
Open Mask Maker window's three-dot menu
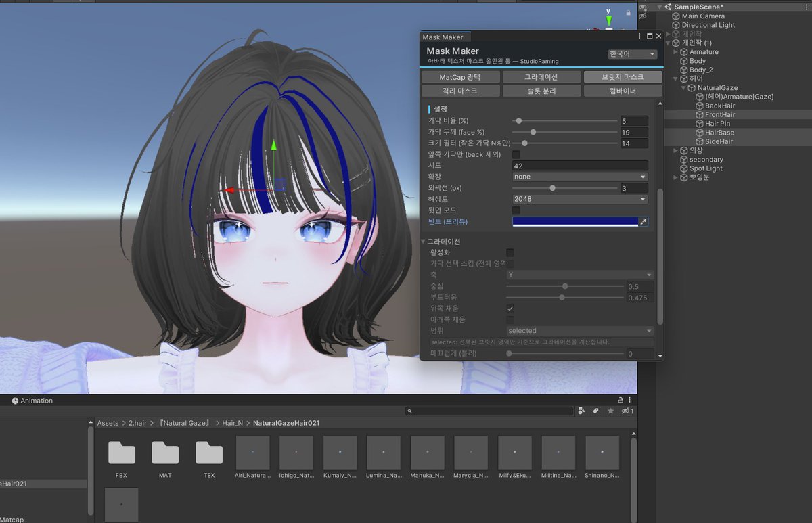tap(639, 37)
